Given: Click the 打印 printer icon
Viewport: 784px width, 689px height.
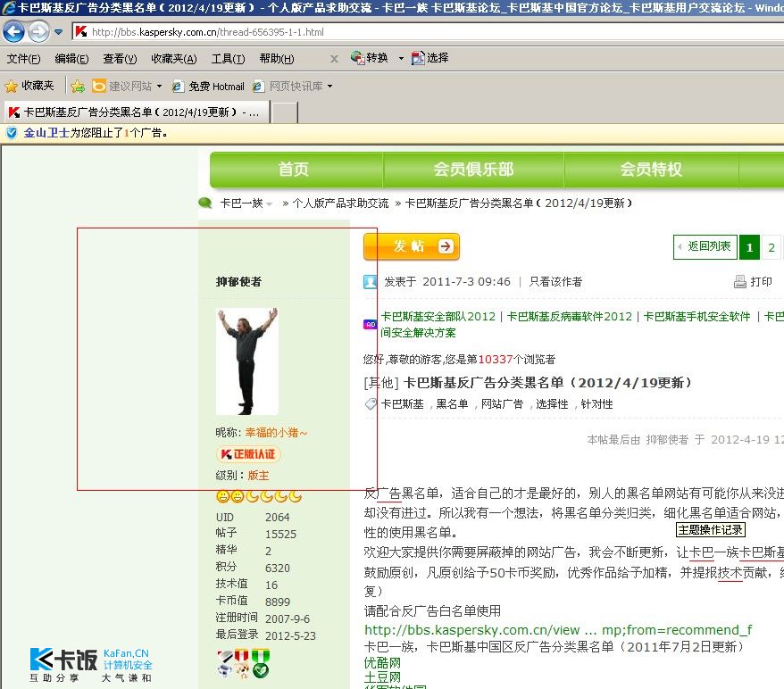Looking at the screenshot, I should tap(740, 282).
